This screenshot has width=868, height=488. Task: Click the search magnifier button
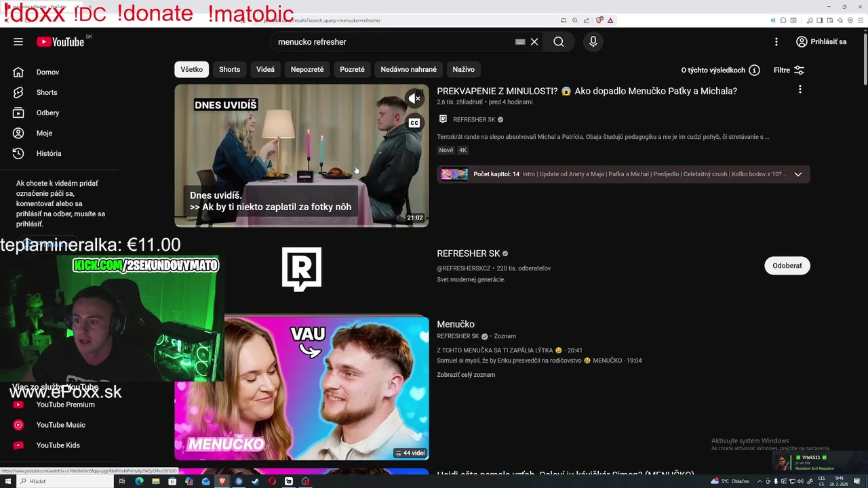(559, 41)
